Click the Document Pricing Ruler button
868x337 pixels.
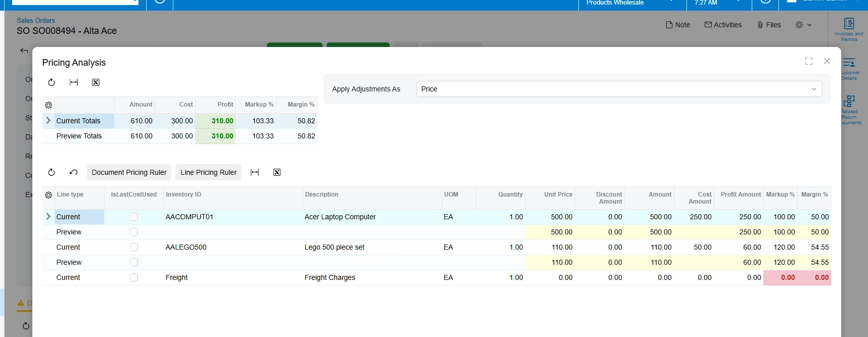(129, 172)
